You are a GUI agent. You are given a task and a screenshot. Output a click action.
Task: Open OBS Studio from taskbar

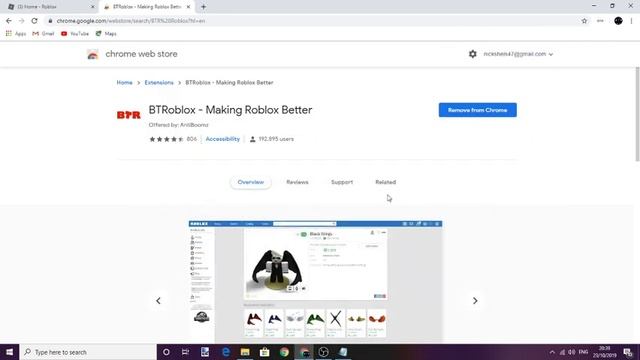[x=323, y=352]
